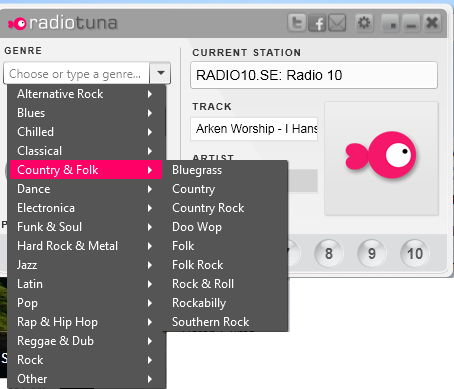Click the current station name field
Image resolution: width=454 pixels, height=389 pixels.
(314, 75)
